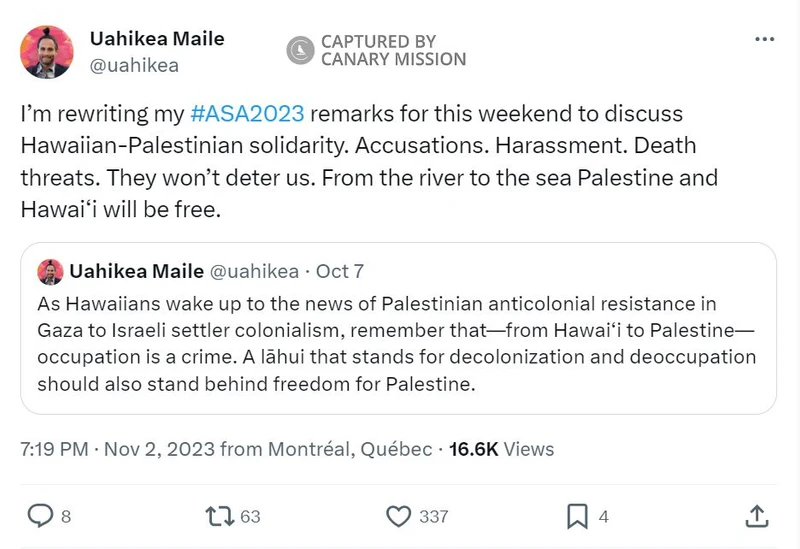Open the three-dot more options menu
This screenshot has width=800, height=549.
pyautogui.click(x=764, y=40)
